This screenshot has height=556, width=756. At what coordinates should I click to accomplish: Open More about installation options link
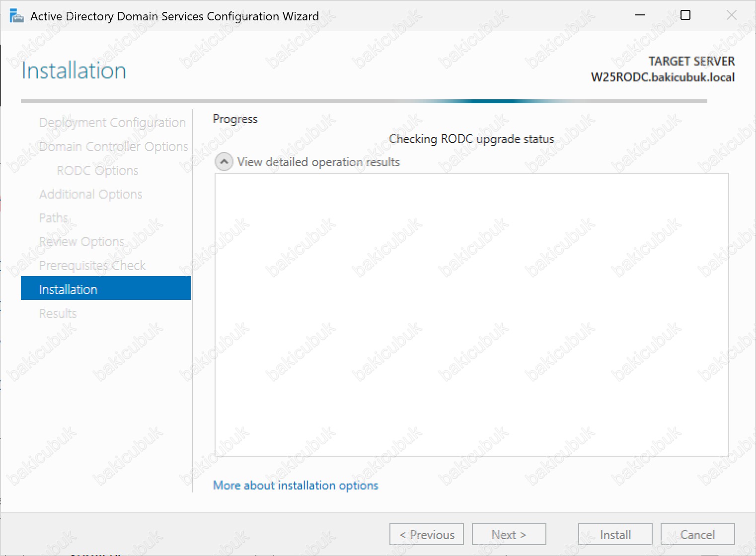point(296,485)
